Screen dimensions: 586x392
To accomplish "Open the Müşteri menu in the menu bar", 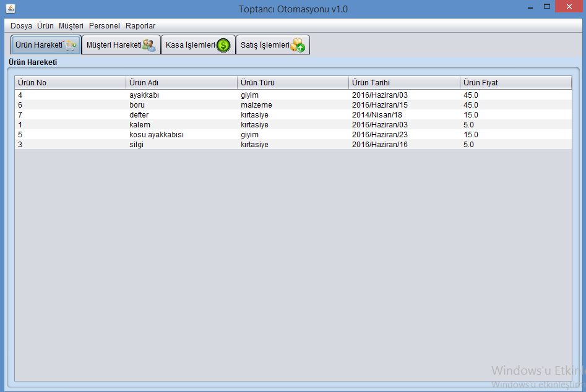I will 71,26.
